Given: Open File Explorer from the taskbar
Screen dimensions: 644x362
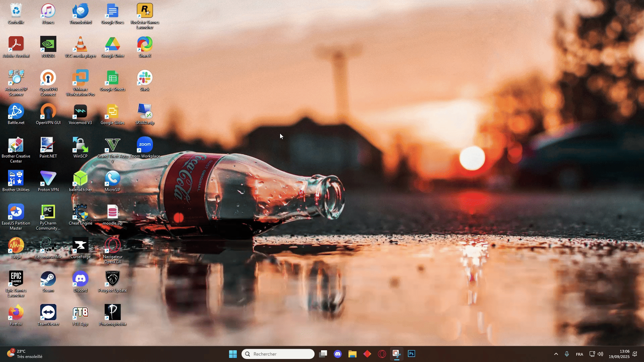Looking at the screenshot, I should [x=352, y=354].
